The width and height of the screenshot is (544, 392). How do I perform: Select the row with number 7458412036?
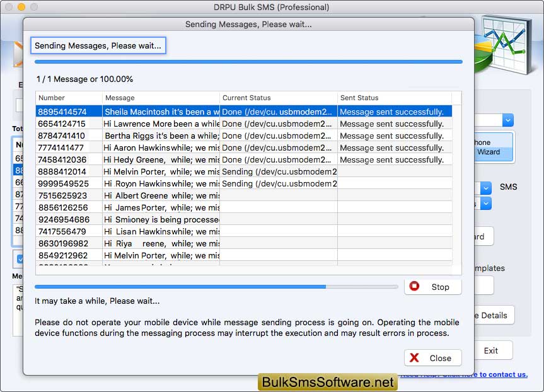243,159
